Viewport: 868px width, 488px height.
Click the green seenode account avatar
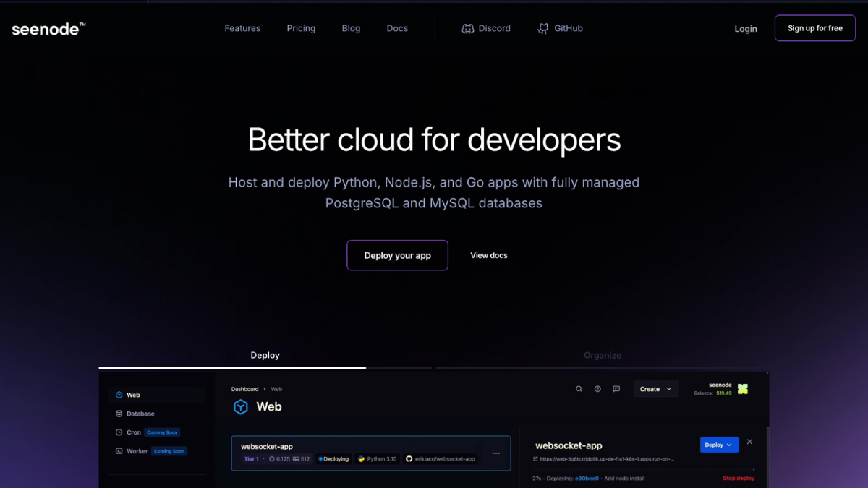click(x=743, y=389)
